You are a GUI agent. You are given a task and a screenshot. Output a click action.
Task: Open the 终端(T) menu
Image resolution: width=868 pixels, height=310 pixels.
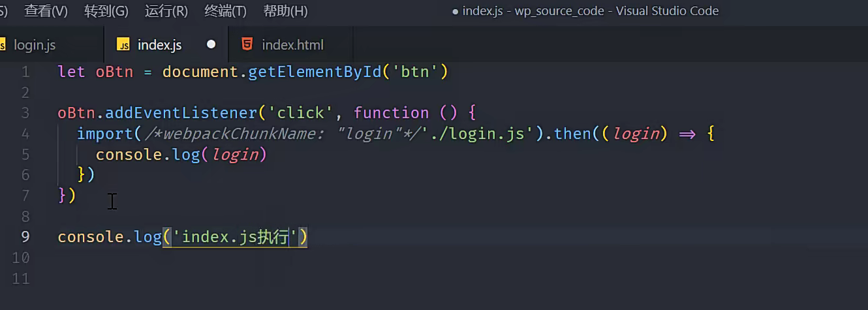[x=225, y=11]
